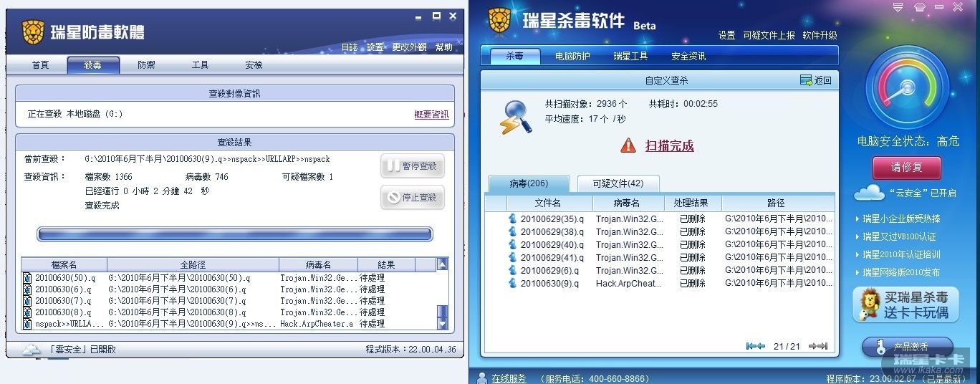The image size is (980, 384).
Task: Click the red 请修复 repair button
Action: pos(906,168)
